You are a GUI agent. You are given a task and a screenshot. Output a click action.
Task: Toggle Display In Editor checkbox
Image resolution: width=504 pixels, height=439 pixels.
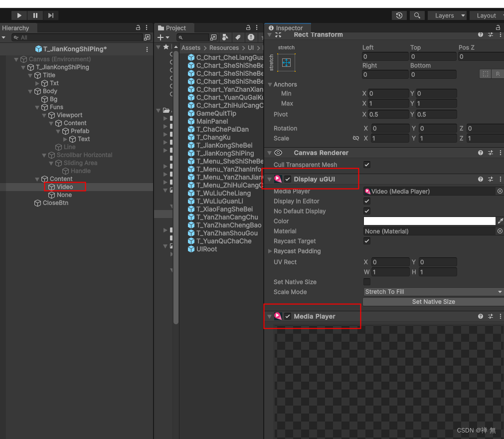[367, 201]
